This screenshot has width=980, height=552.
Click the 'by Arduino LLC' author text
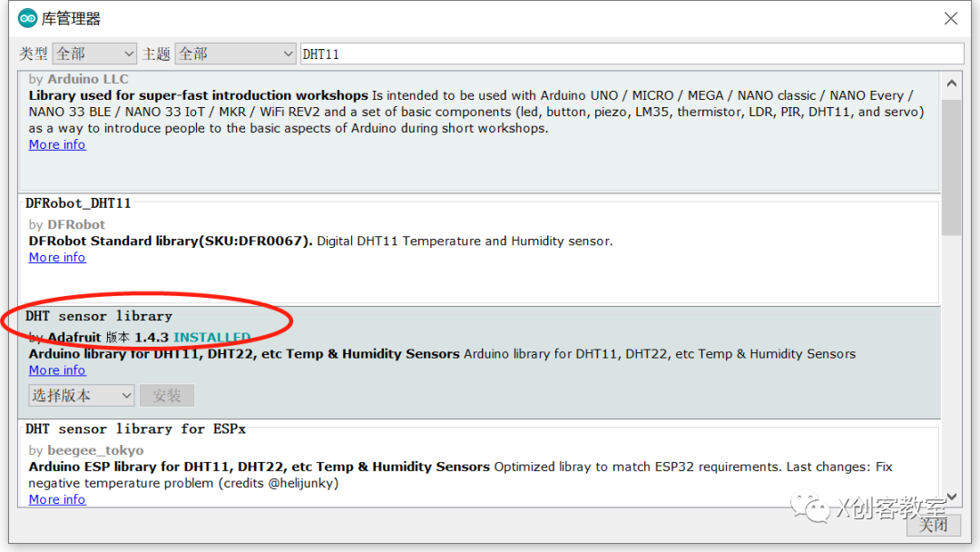[79, 79]
